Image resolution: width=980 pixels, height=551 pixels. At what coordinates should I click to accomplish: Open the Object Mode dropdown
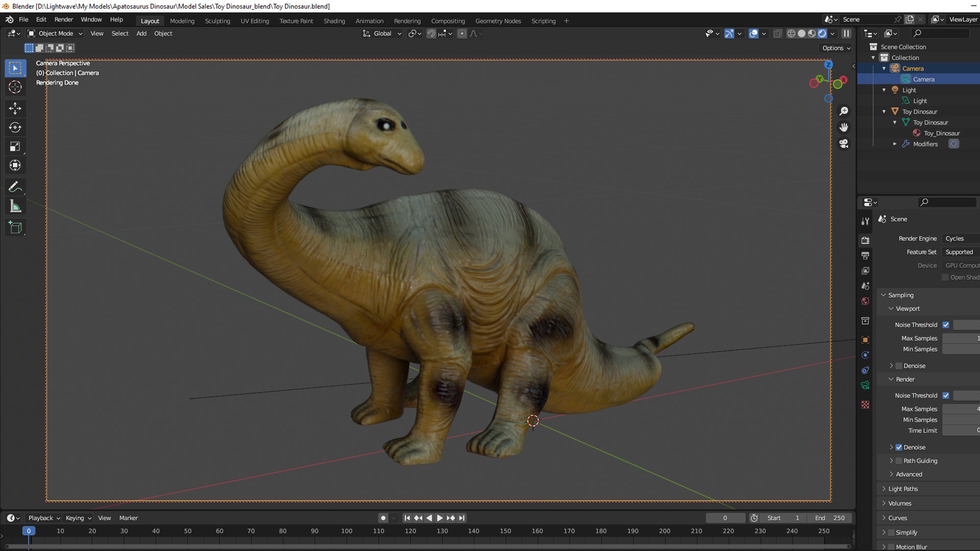[x=55, y=34]
